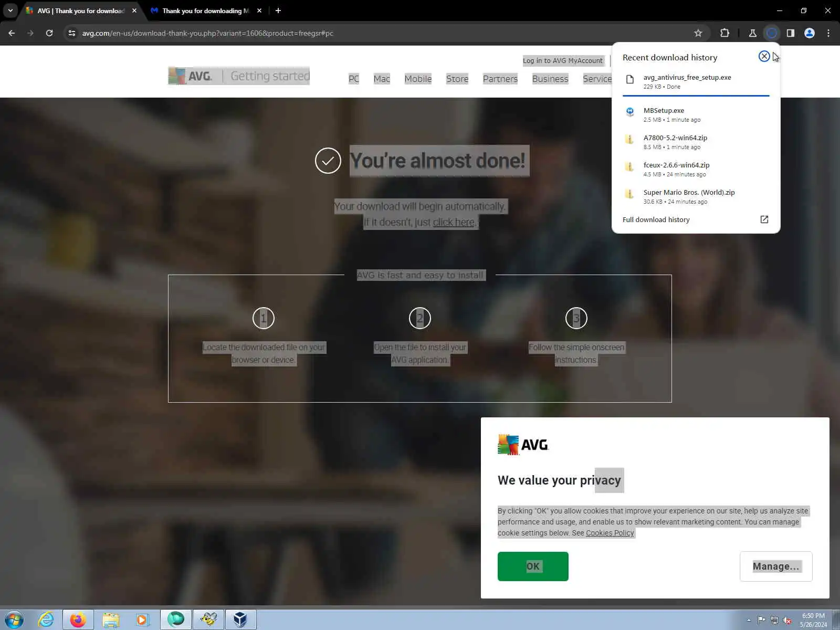The image size is (840, 630).
Task: Open the tab search dropdown
Action: pos(10,10)
